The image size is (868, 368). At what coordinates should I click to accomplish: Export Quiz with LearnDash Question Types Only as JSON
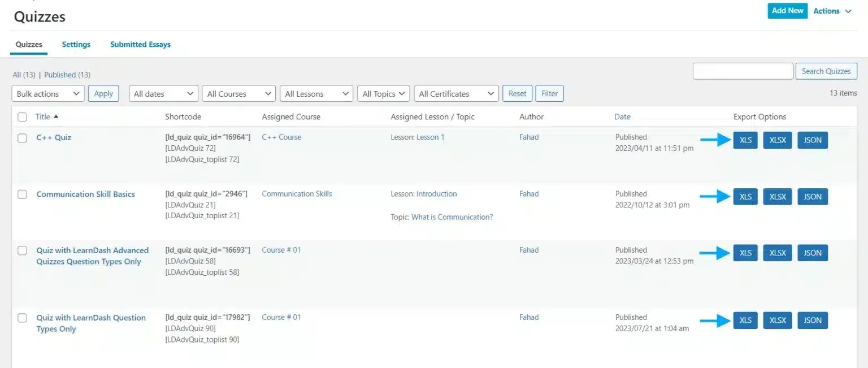(x=812, y=321)
